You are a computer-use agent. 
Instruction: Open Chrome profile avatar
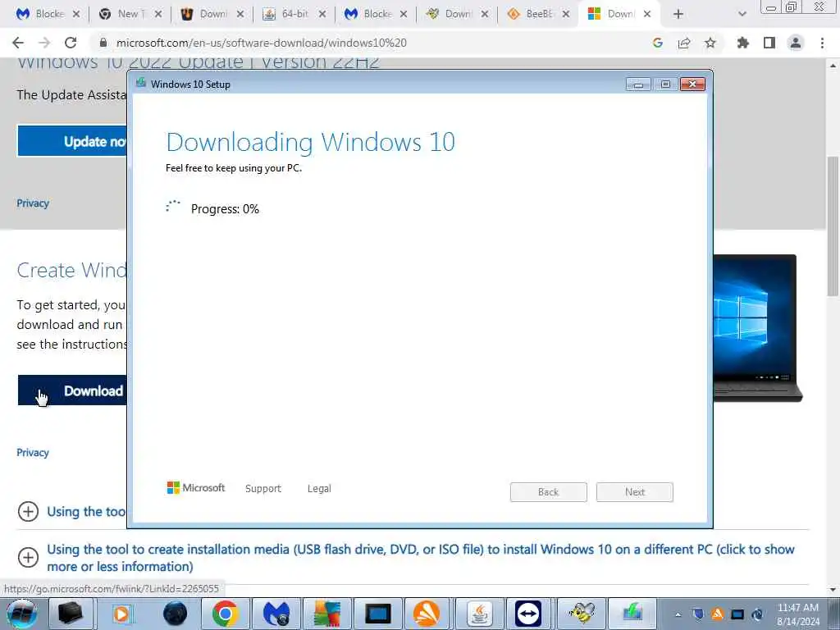tap(796, 43)
